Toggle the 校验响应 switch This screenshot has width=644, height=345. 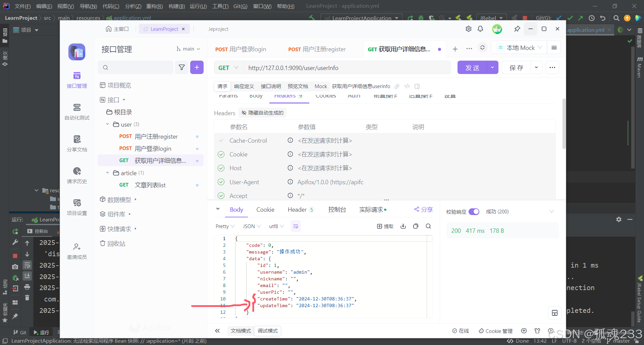click(474, 212)
